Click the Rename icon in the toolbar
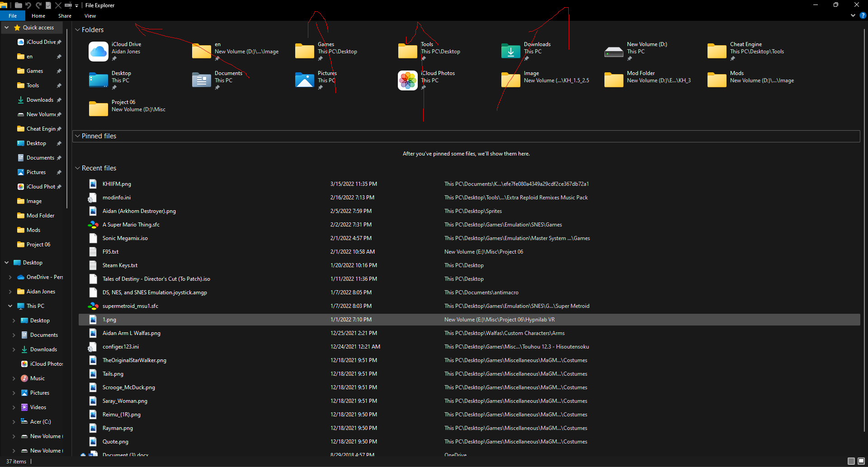Viewport: 868px width, 467px height. 68,5
